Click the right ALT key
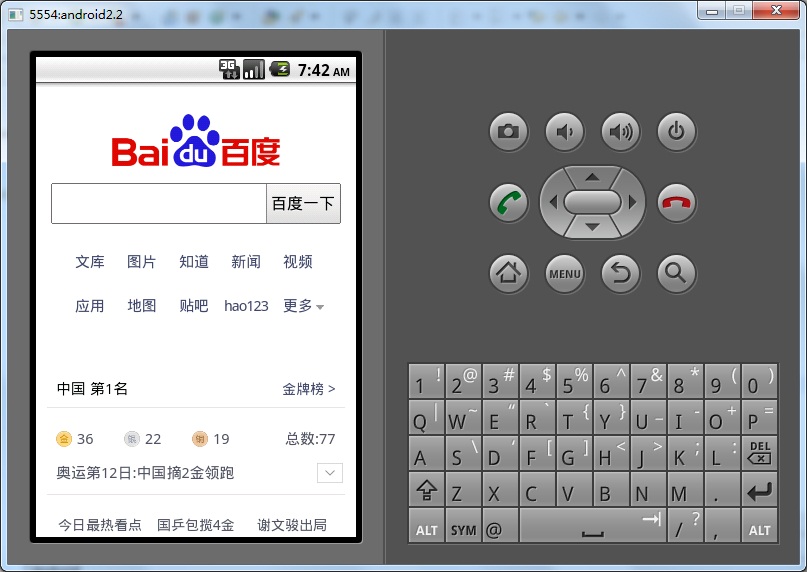The height and width of the screenshot is (572, 807). 760,525
